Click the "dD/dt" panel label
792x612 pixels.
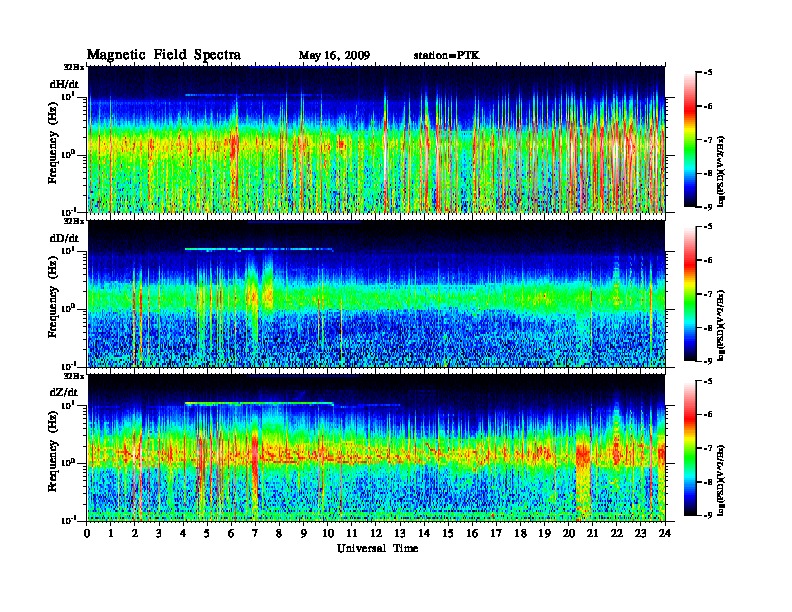click(x=64, y=238)
